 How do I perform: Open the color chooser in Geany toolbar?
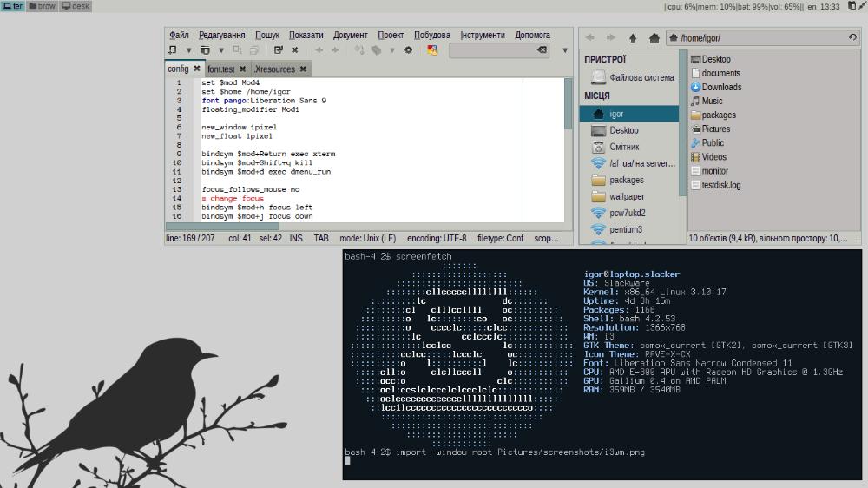432,50
